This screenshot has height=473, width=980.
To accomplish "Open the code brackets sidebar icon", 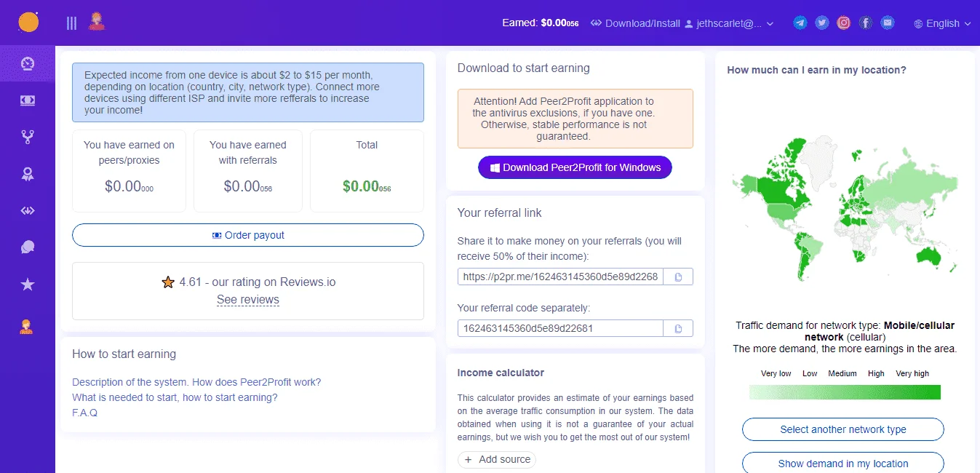I will (x=28, y=210).
